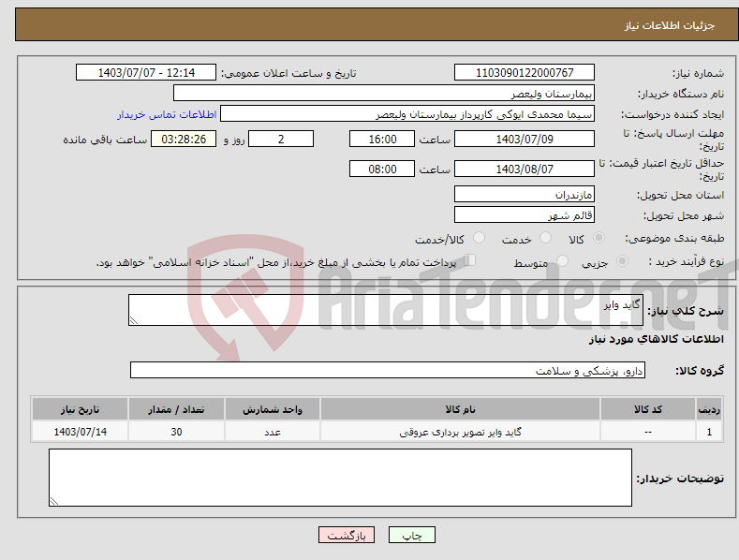Select the جزیی purchase type radio
Screen dimensions: 739x560
pos(622,261)
